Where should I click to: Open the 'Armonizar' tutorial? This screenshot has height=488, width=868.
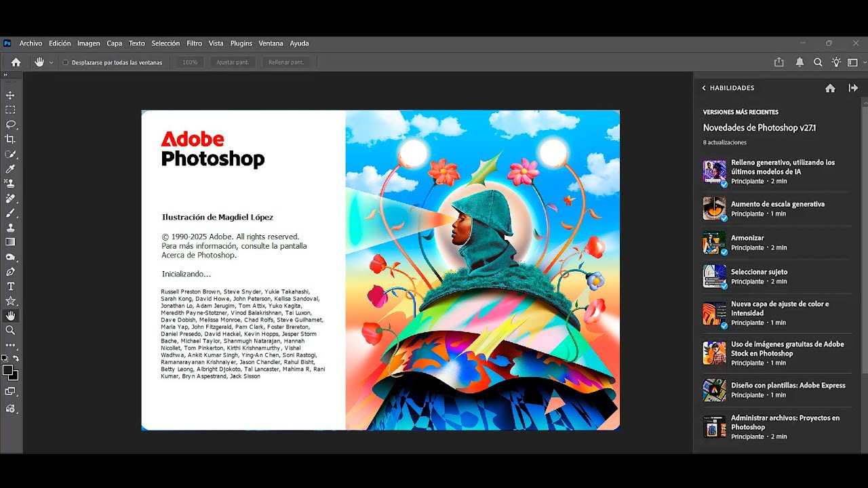(x=777, y=243)
